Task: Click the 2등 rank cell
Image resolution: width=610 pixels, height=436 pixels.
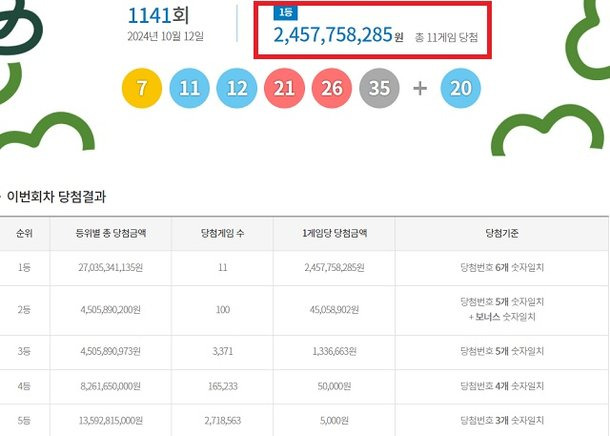Action: pos(24,310)
